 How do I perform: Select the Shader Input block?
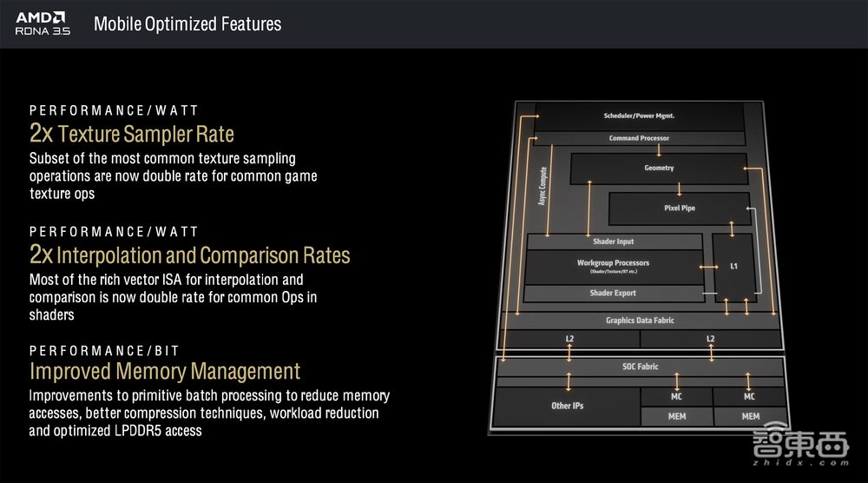pyautogui.click(x=613, y=241)
